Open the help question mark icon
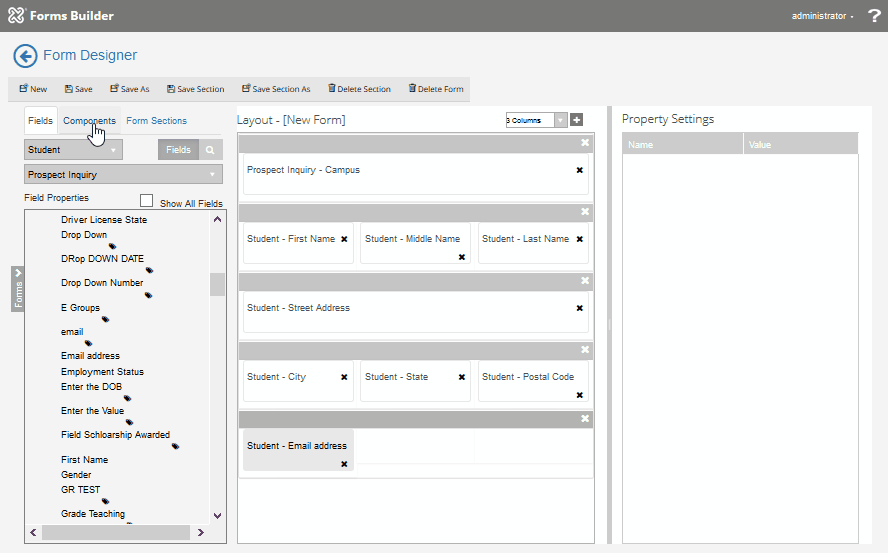Image resolution: width=888 pixels, height=553 pixels. [873, 16]
